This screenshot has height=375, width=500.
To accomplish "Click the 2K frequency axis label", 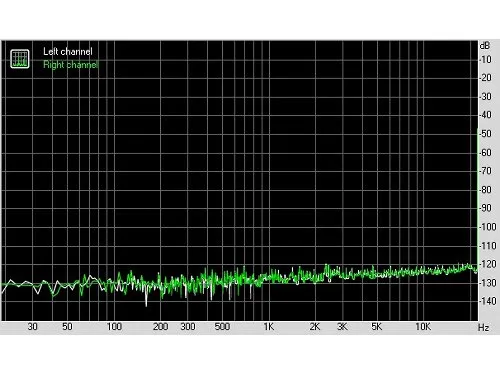I will point(315,327).
